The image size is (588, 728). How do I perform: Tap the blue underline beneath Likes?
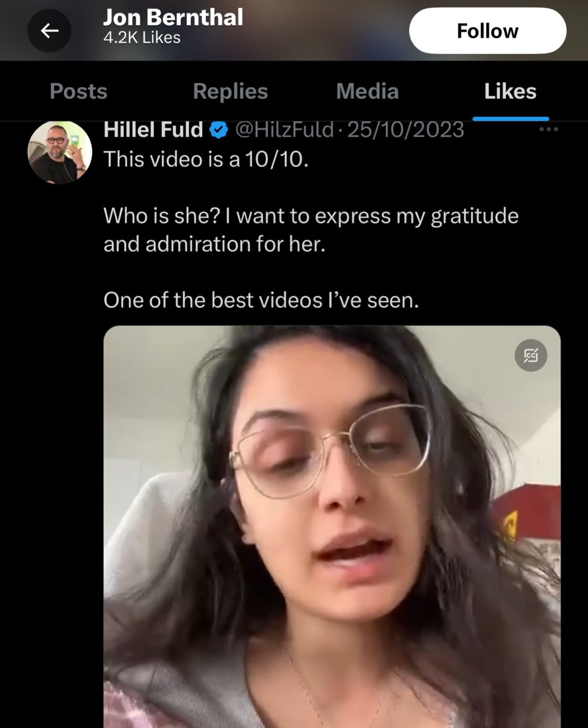(511, 119)
